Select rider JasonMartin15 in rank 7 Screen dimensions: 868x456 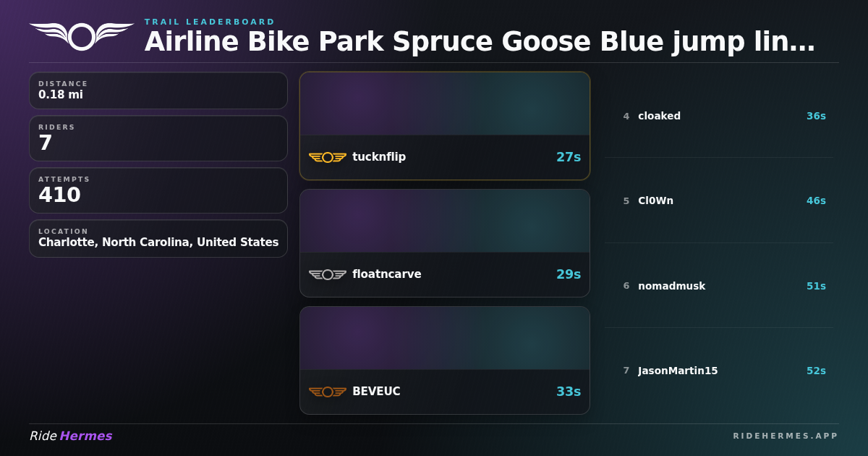678,371
